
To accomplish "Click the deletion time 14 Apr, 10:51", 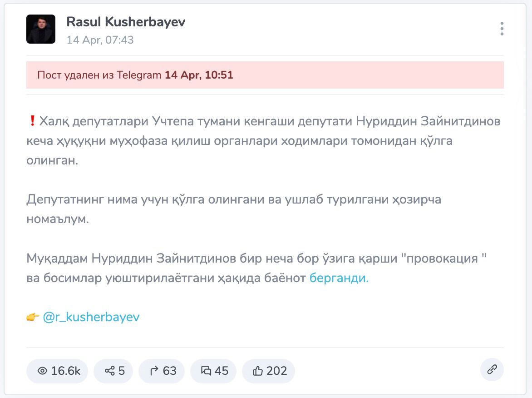I will tap(199, 75).
